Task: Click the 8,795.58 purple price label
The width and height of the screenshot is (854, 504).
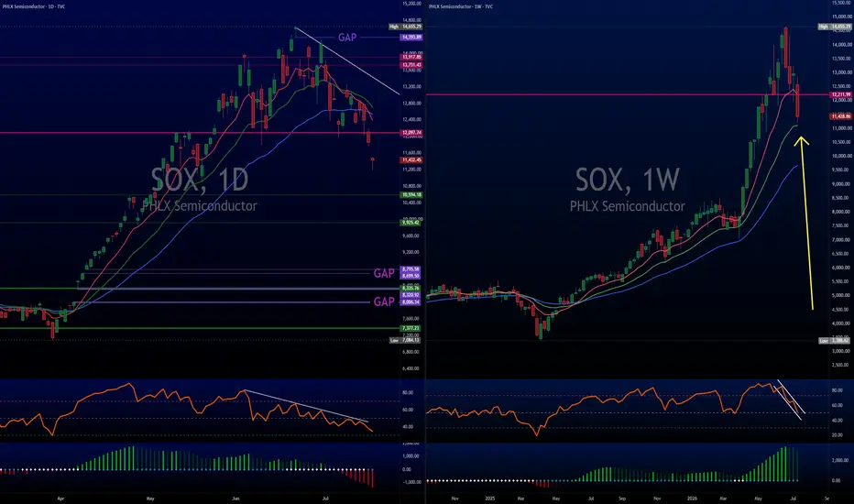Action: tap(411, 269)
